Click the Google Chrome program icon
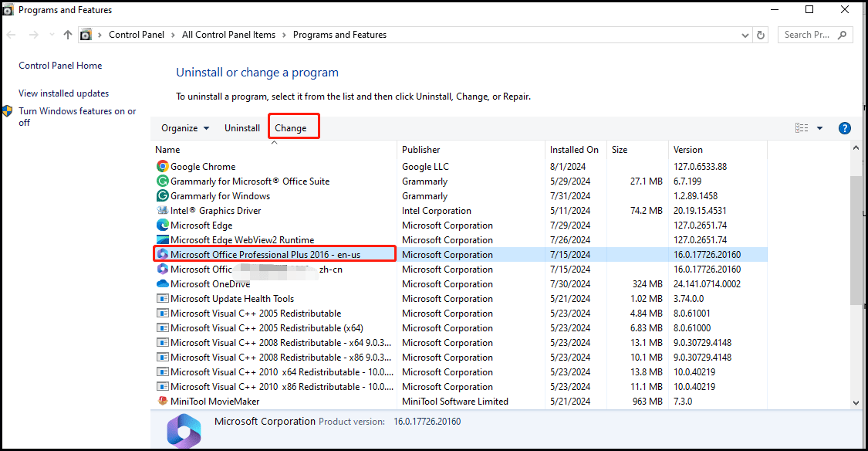The image size is (868, 451). click(x=162, y=166)
